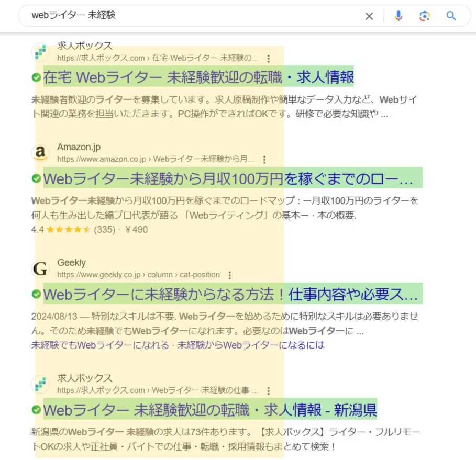The image size is (476, 460).
Task: Open 在宅 Webライター 未経験歓迎の転職・求人情報 link
Action: coord(198,77)
